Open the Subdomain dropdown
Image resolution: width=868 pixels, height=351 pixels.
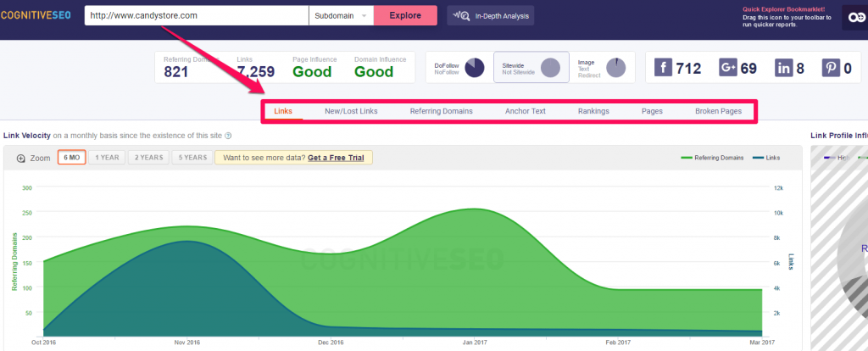coord(341,15)
